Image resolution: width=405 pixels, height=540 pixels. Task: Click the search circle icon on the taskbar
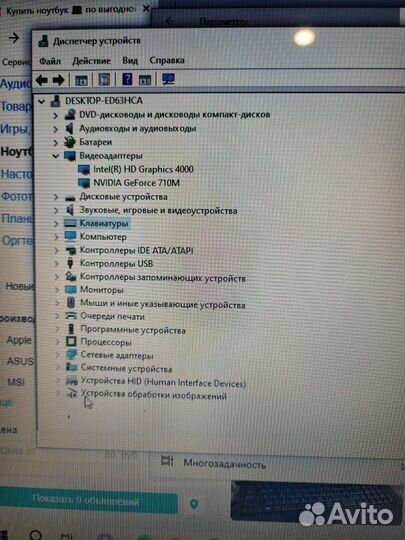point(35,535)
